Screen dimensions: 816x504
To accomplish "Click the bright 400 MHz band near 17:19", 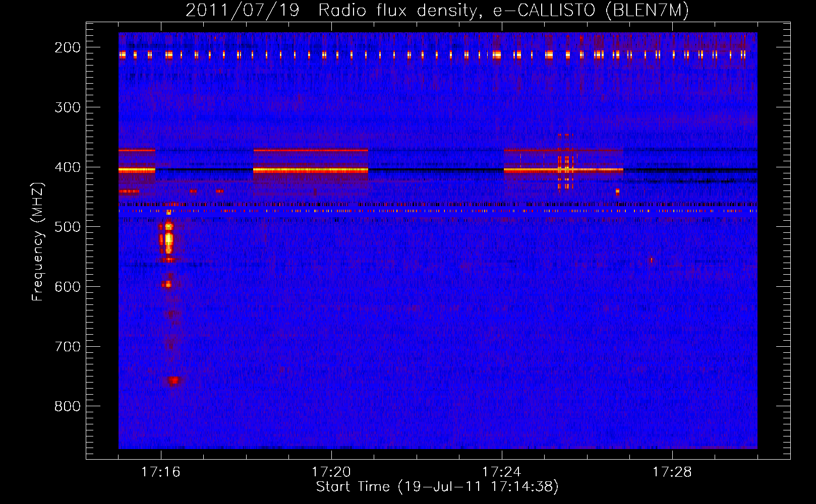I will click(311, 170).
